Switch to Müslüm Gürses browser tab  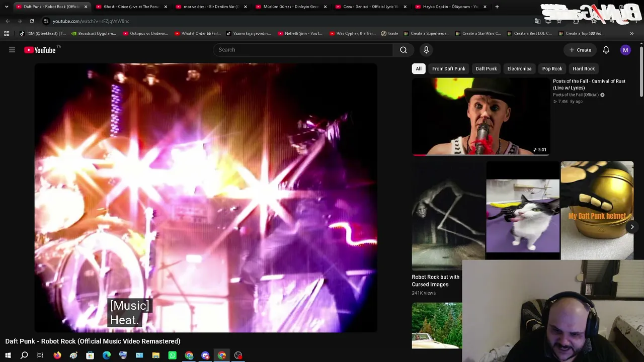tap(291, 7)
